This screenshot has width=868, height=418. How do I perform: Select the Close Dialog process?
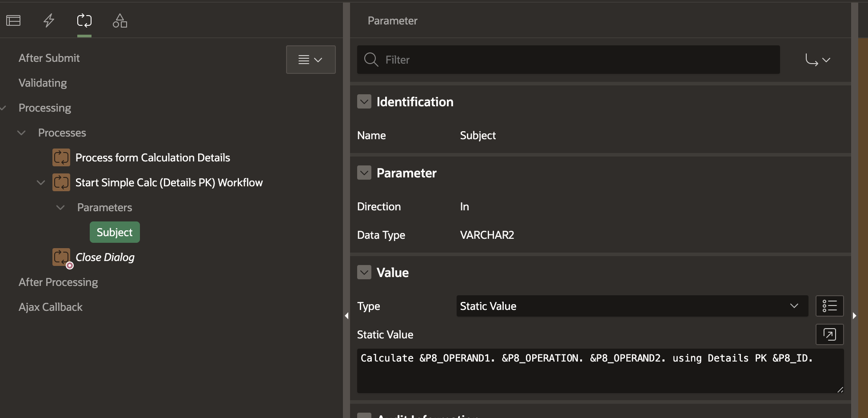point(105,257)
